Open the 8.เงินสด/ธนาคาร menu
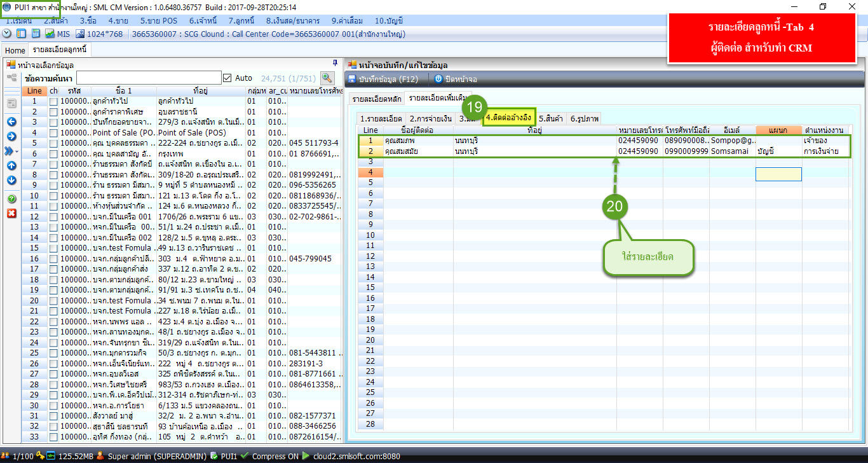The width and height of the screenshot is (868, 463). click(293, 20)
